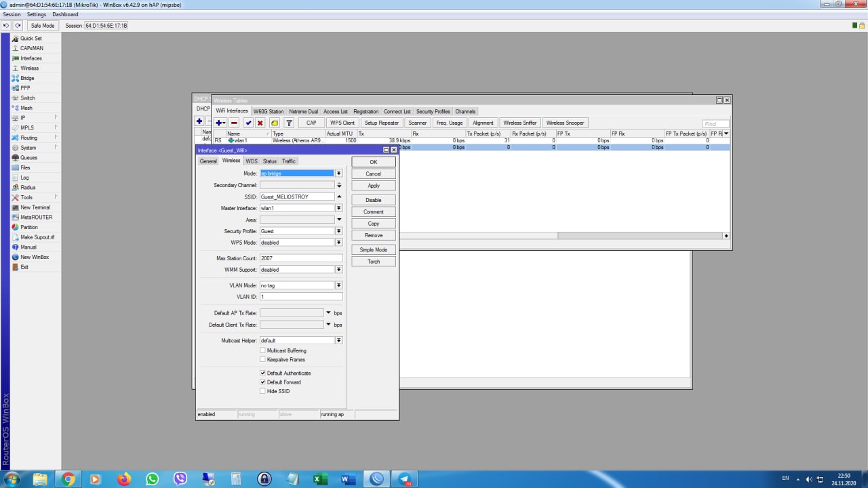Launch New WinBox from the sidebar
Screen dimensions: 868x488
pyautogui.click(x=34, y=258)
